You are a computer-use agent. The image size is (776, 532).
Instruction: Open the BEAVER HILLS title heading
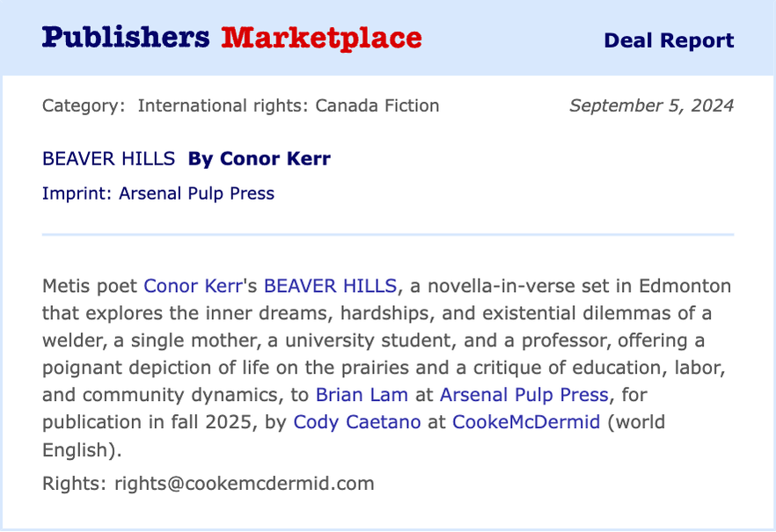click(108, 158)
